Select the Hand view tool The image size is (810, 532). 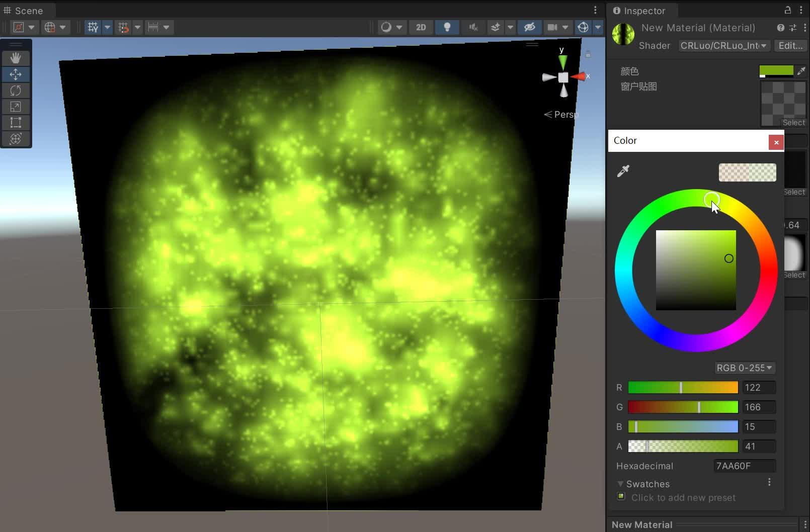click(x=16, y=58)
